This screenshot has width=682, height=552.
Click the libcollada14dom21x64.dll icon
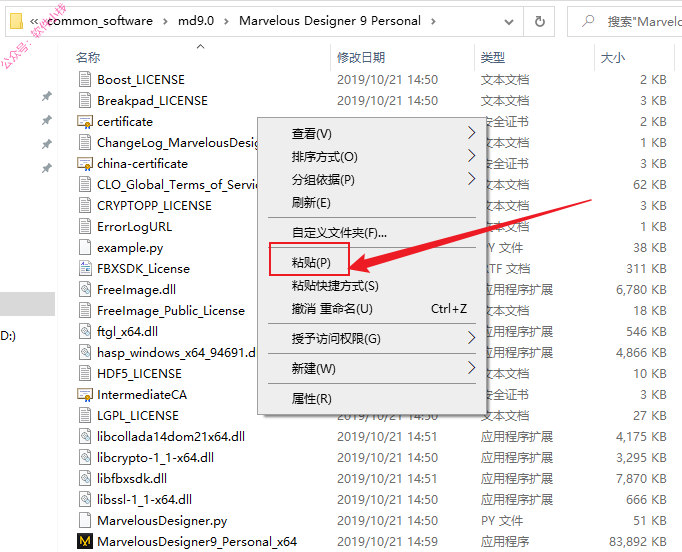click(x=85, y=436)
